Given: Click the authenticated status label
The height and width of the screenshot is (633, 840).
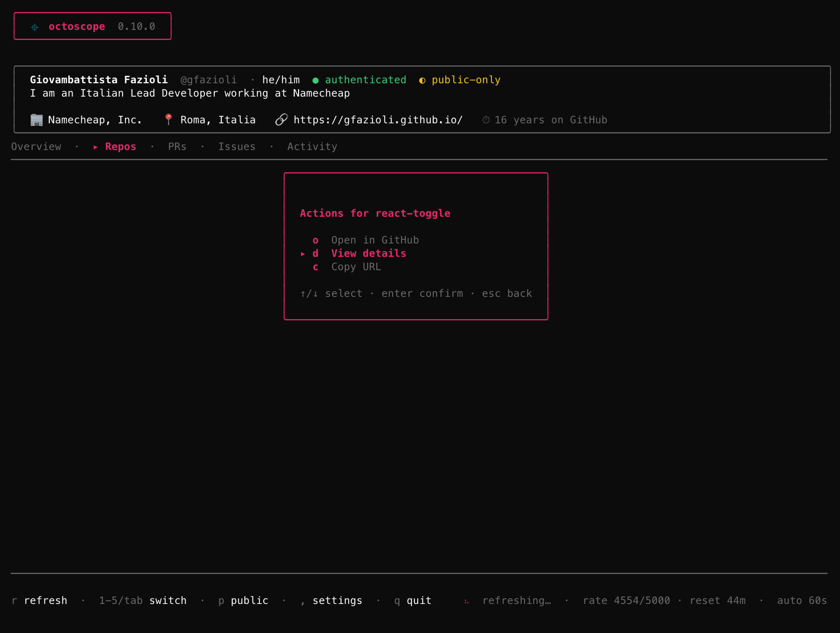Looking at the screenshot, I should tap(365, 80).
